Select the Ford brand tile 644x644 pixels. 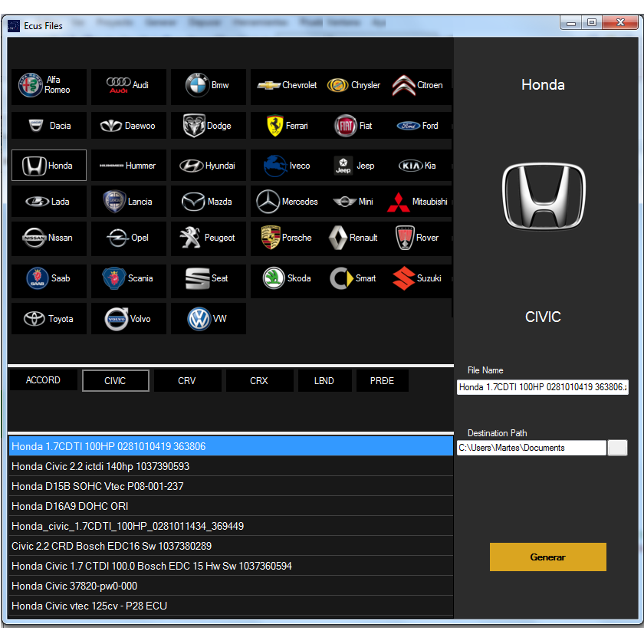coord(418,125)
